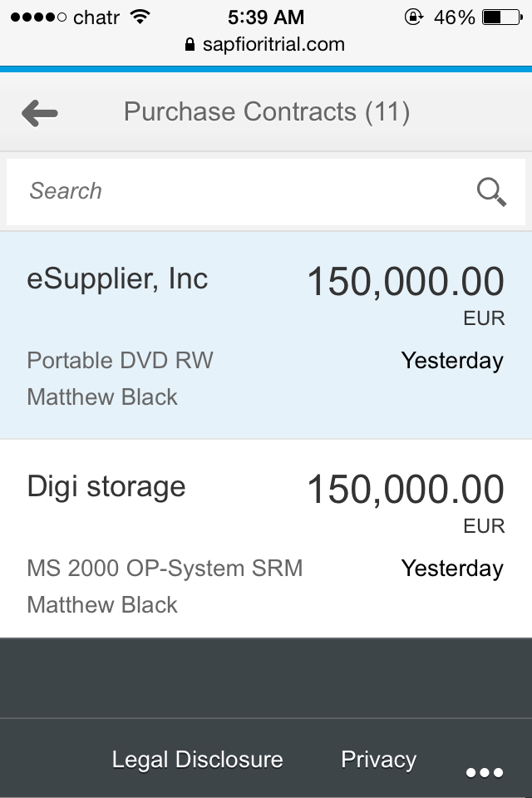Tap the rotation lock status icon
The height and width of the screenshot is (798, 532).
(413, 17)
